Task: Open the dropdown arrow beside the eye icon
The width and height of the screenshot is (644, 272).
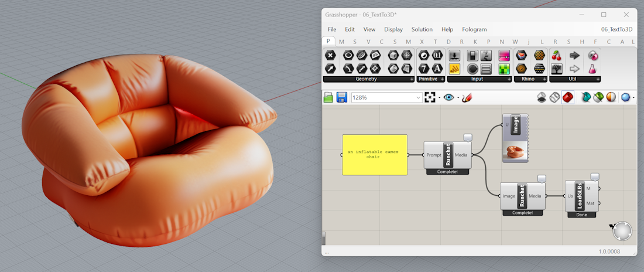Action: click(x=458, y=98)
